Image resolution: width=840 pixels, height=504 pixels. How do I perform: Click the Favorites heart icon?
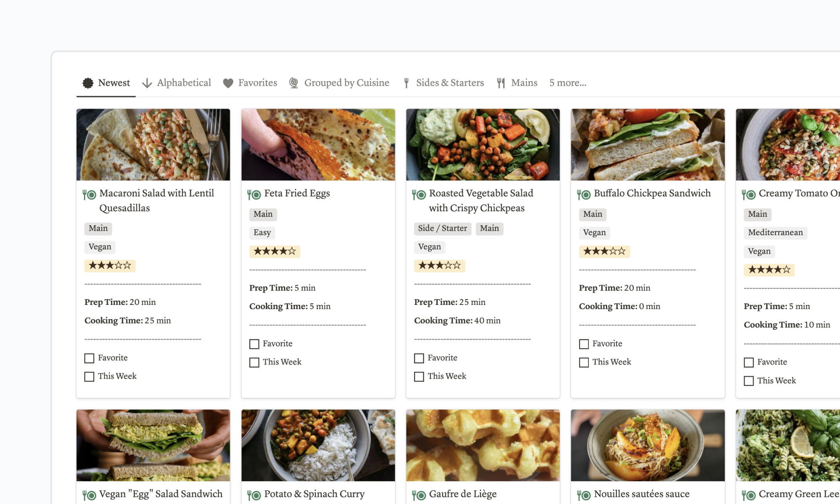click(228, 83)
